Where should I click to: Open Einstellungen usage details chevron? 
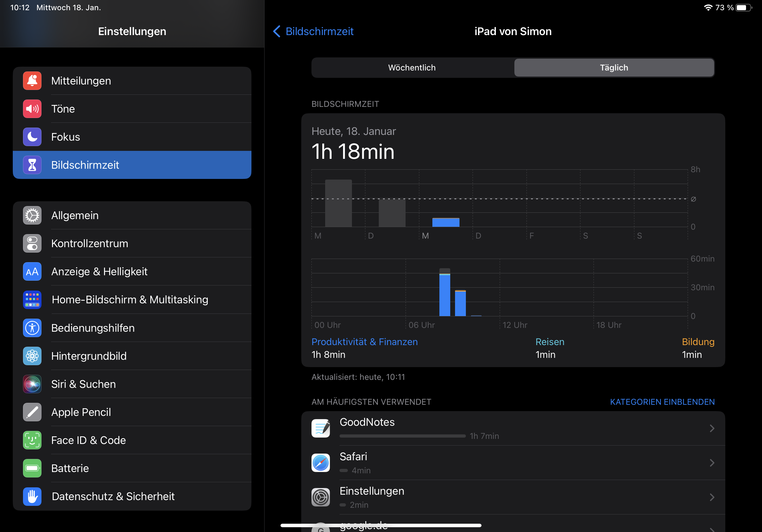[x=712, y=497]
